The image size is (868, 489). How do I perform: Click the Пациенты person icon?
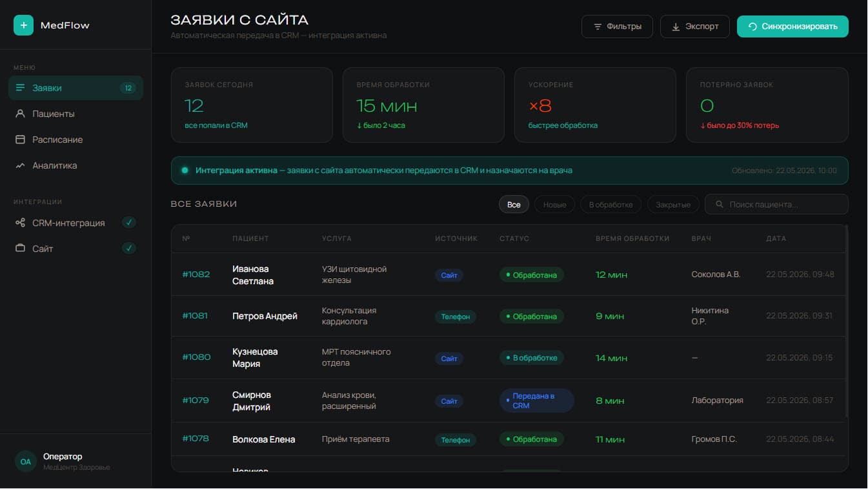(20, 114)
